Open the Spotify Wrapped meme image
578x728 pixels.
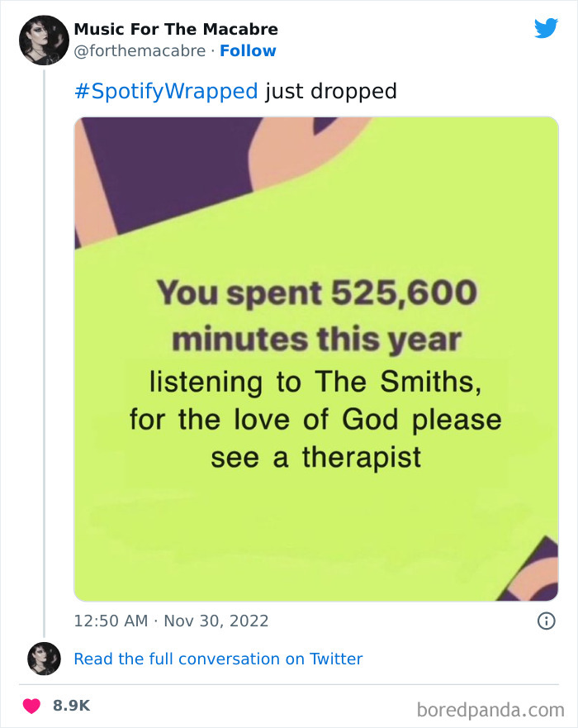pos(315,359)
